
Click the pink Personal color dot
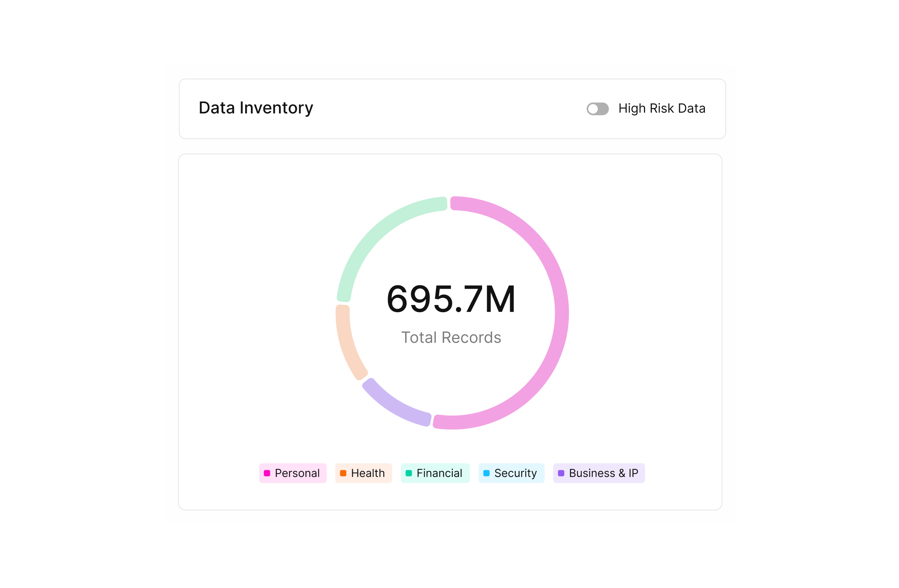click(x=267, y=473)
